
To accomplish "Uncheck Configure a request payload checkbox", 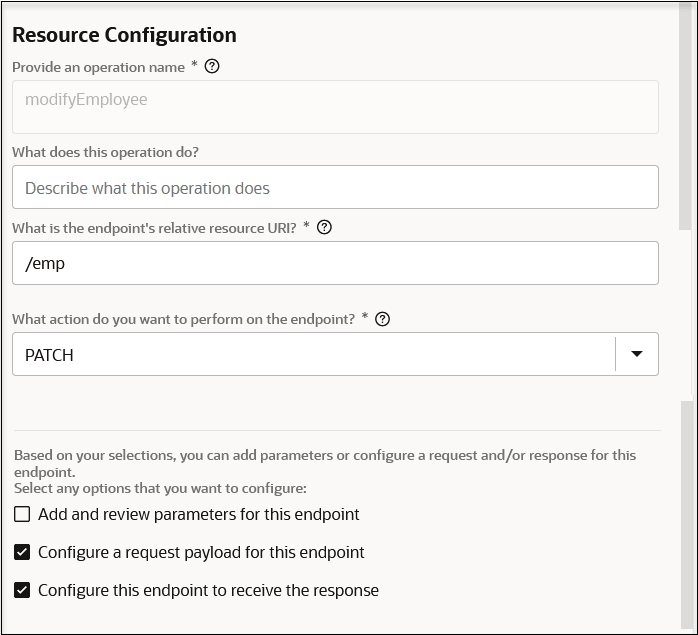I will [22, 552].
